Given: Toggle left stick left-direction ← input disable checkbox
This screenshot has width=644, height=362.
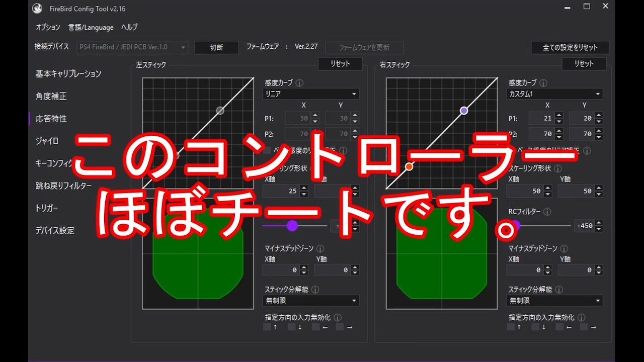Looking at the screenshot, I should [x=315, y=327].
